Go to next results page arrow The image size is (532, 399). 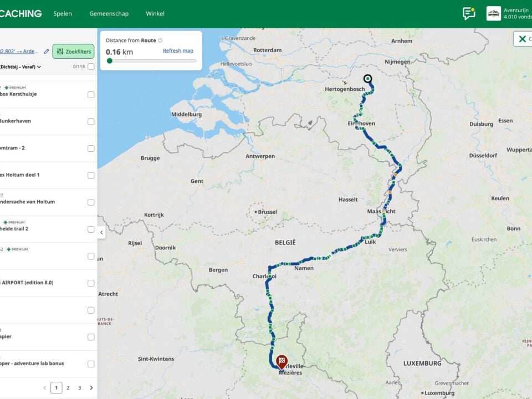pos(91,387)
